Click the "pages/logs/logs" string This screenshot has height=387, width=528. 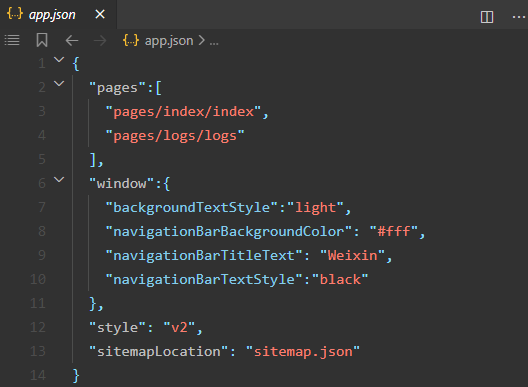[175, 135]
